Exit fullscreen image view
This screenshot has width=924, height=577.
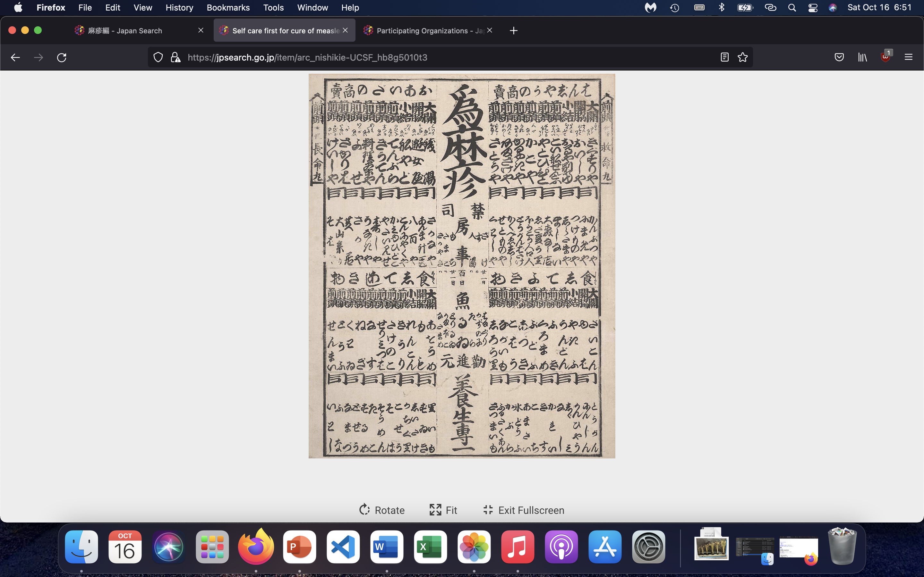coord(524,510)
